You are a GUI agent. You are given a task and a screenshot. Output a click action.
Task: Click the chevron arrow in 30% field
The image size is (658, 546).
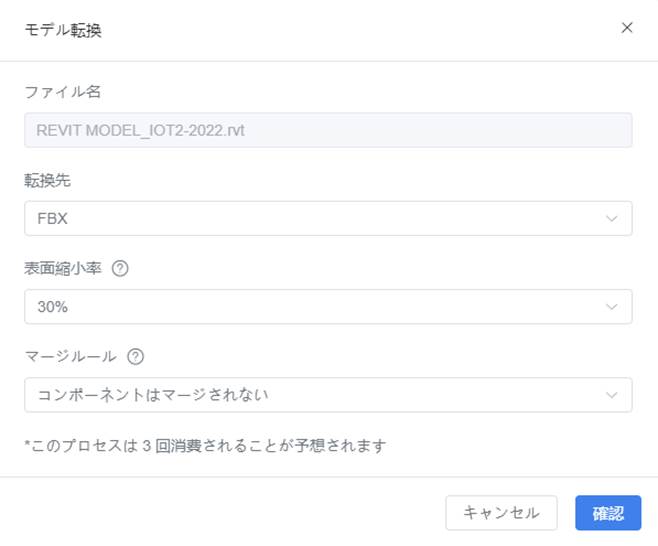(x=612, y=307)
